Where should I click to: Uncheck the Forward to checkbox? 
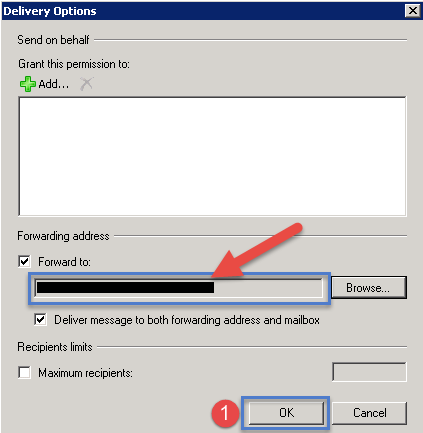(x=24, y=262)
